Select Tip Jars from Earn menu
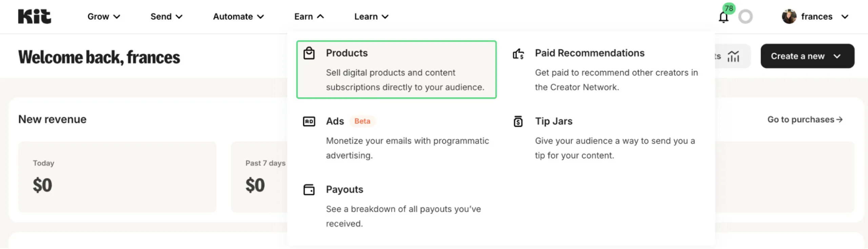The height and width of the screenshot is (249, 868). (553, 121)
